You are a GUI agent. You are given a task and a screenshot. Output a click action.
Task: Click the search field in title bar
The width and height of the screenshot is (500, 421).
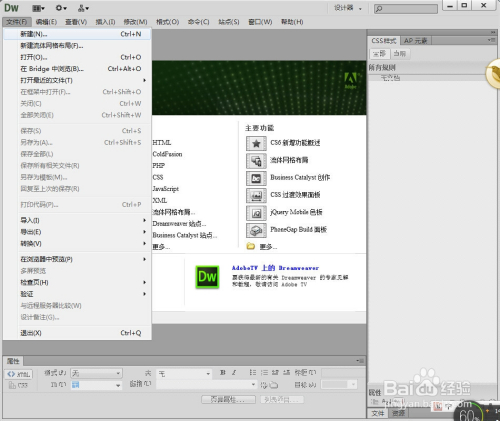(x=406, y=9)
